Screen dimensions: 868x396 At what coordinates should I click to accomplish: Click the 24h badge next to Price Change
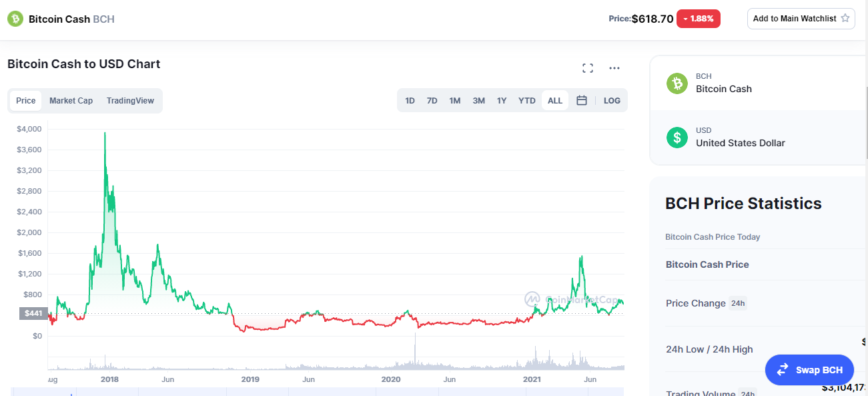click(737, 303)
